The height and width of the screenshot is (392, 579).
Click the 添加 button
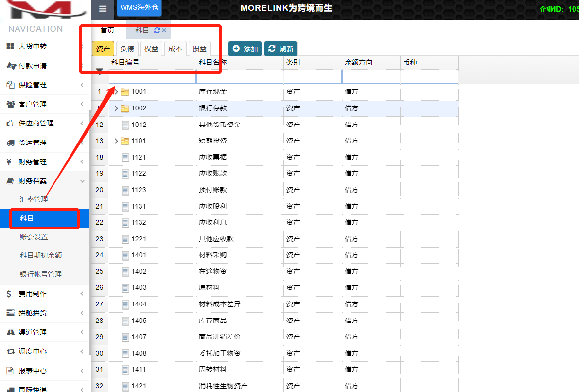(245, 49)
